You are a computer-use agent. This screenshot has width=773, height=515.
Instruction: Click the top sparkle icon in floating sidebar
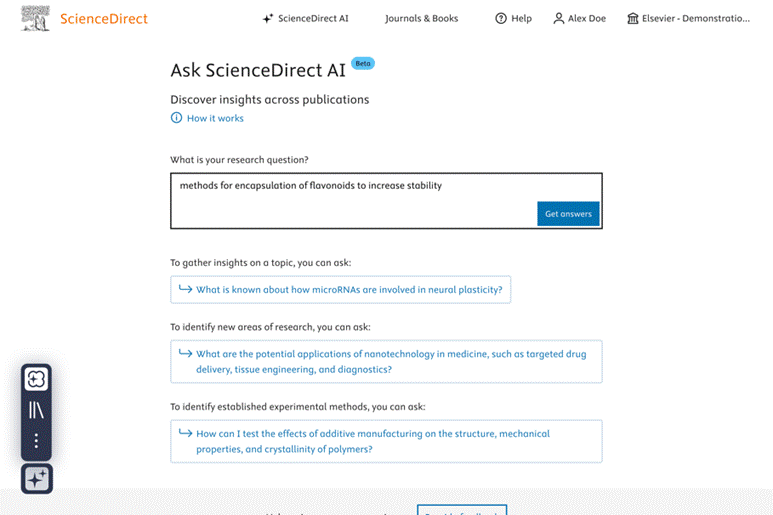tap(36, 379)
